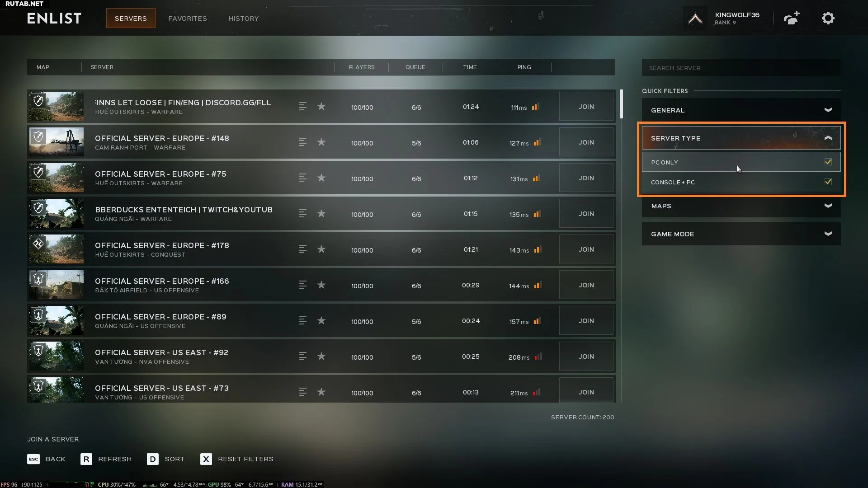Focus the Search Server input field
The height and width of the screenshot is (488, 868).
(x=741, y=68)
